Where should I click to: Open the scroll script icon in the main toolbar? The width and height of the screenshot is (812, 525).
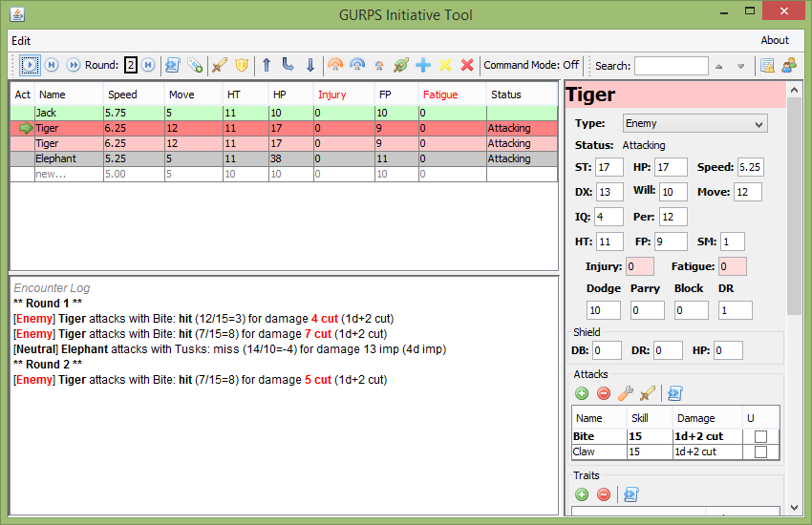(x=173, y=65)
